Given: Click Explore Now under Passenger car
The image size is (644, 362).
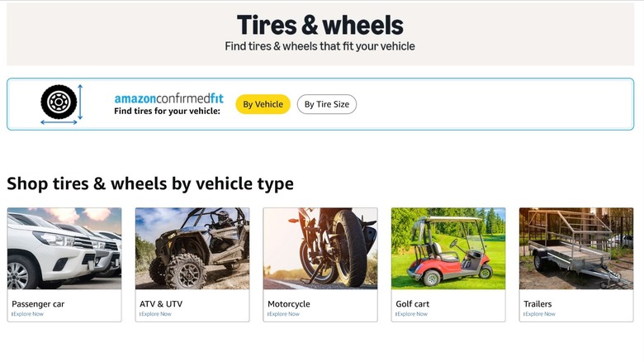Looking at the screenshot, I should [28, 314].
